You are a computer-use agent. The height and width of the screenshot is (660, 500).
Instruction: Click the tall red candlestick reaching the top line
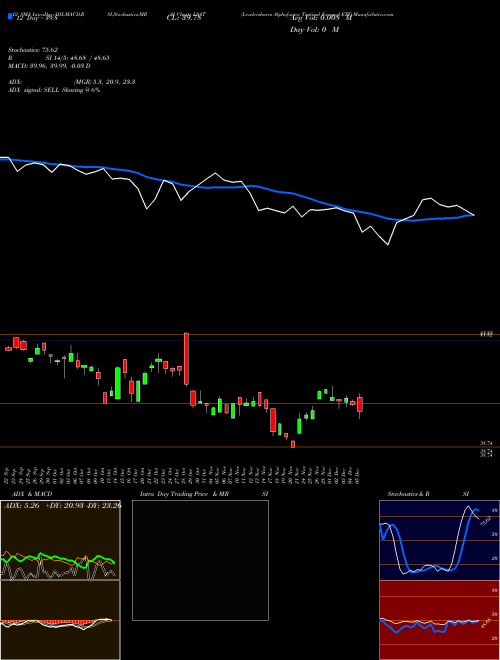186,359
